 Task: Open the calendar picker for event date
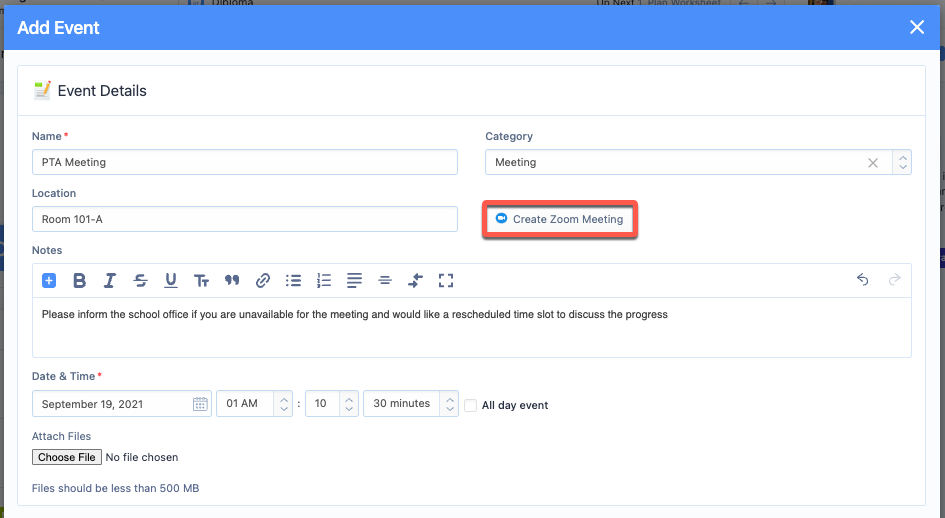(x=200, y=404)
